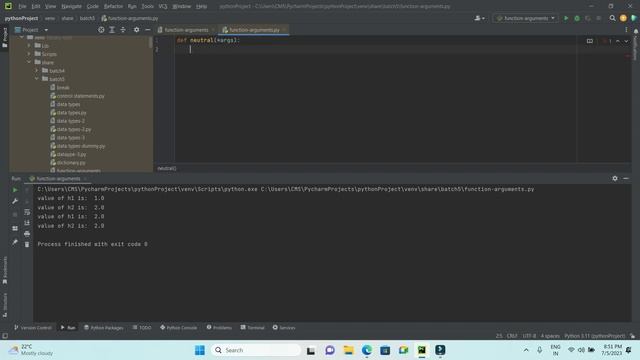This screenshot has height=360, width=640.
Task: Toggle Reader mode icon in editor
Action: (590, 41)
